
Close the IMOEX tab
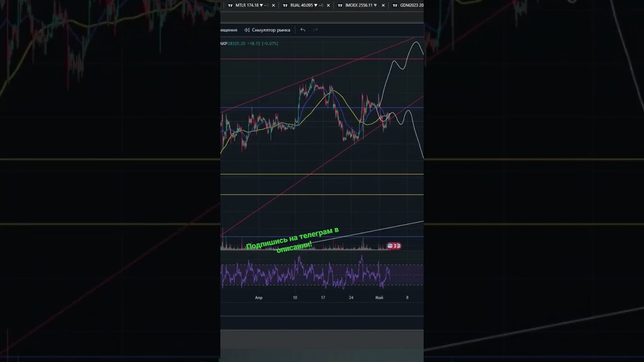(383, 6)
